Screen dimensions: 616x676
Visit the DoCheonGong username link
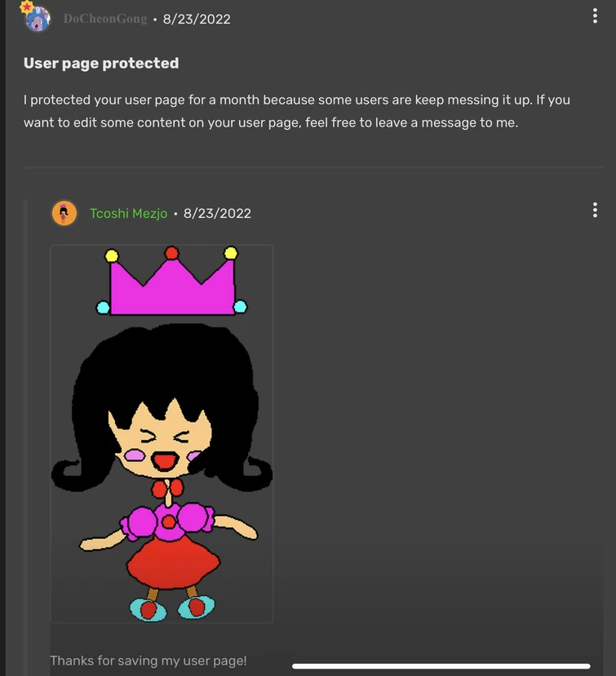pyautogui.click(x=105, y=19)
